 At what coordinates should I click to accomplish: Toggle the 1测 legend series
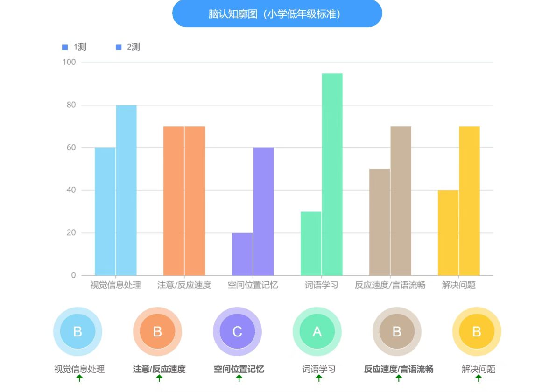point(74,47)
